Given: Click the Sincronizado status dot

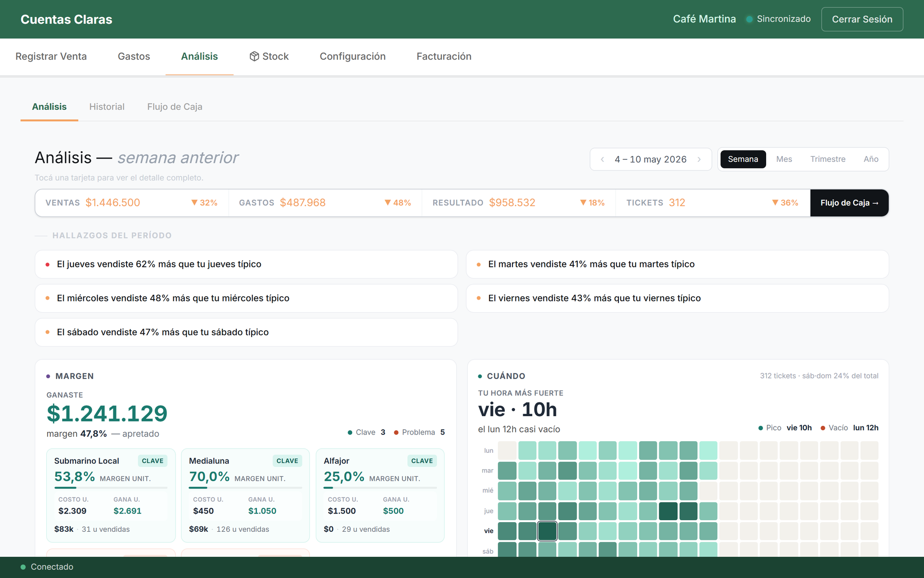Looking at the screenshot, I should pyautogui.click(x=749, y=19).
